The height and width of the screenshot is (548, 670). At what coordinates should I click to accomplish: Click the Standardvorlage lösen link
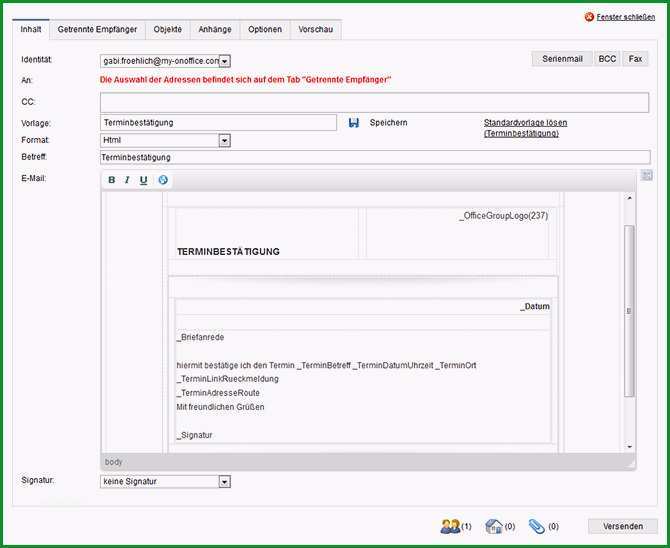pyautogui.click(x=526, y=128)
